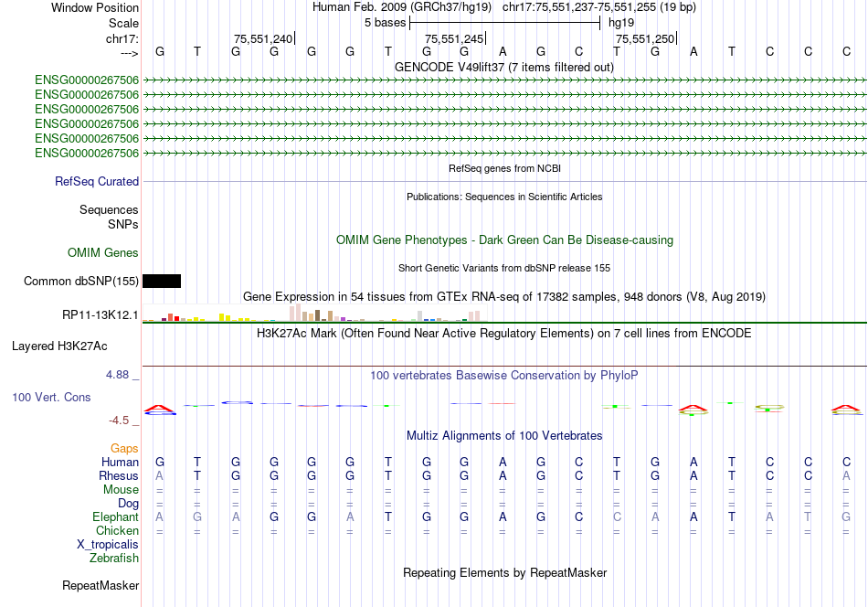Click the Layered H3K27Ac label
Viewport: 868px width, 607px height.
[x=59, y=346]
